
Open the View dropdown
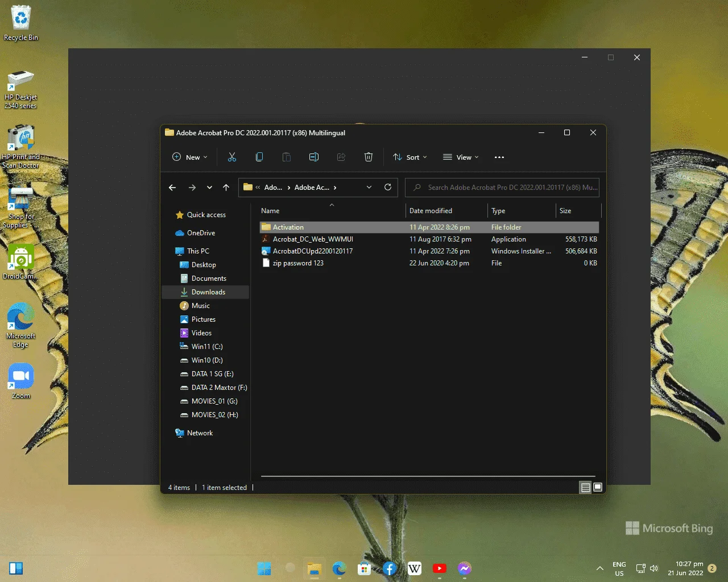click(x=461, y=157)
